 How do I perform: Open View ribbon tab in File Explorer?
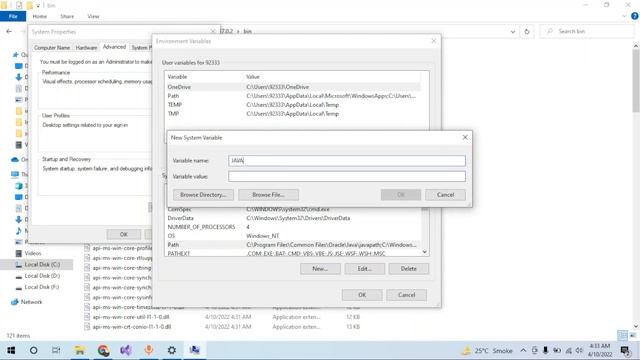(x=93, y=16)
